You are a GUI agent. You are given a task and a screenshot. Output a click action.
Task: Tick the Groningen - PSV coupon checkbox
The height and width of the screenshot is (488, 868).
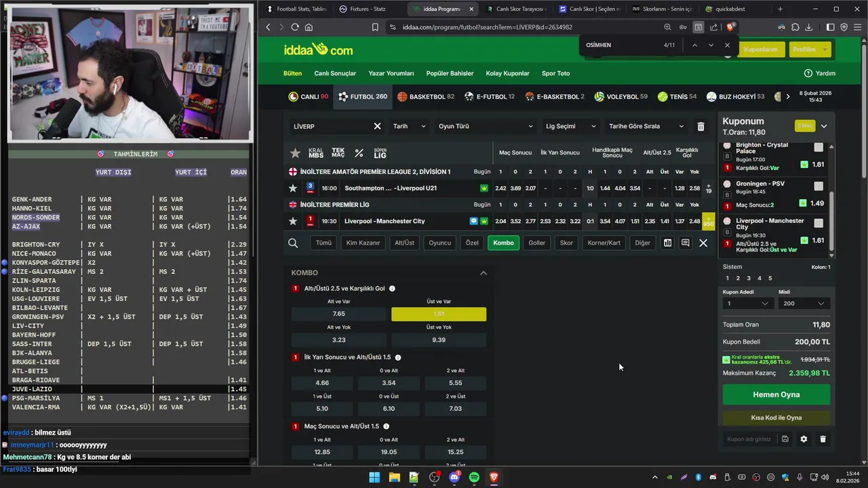click(x=818, y=186)
